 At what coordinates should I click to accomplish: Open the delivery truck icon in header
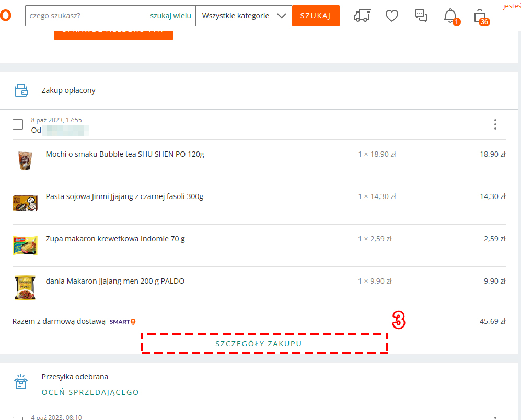(362, 16)
